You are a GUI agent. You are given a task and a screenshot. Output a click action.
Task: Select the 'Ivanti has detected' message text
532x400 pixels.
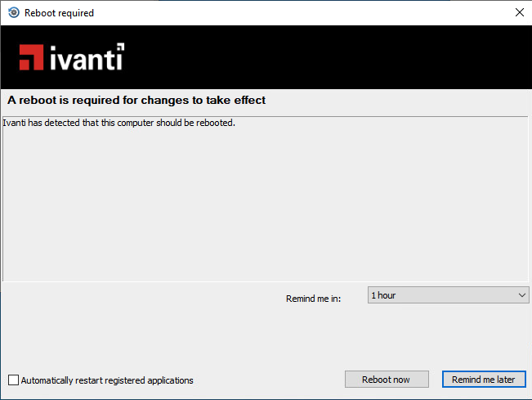click(119, 123)
